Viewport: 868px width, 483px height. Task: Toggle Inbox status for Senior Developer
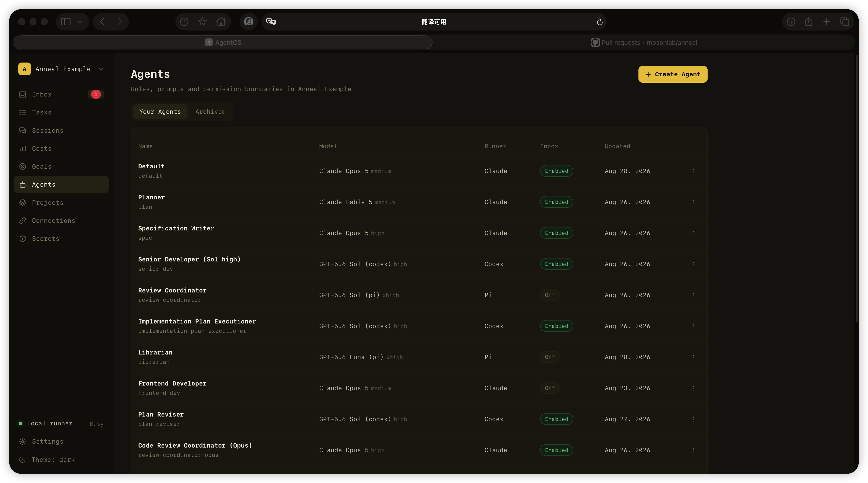tap(556, 264)
